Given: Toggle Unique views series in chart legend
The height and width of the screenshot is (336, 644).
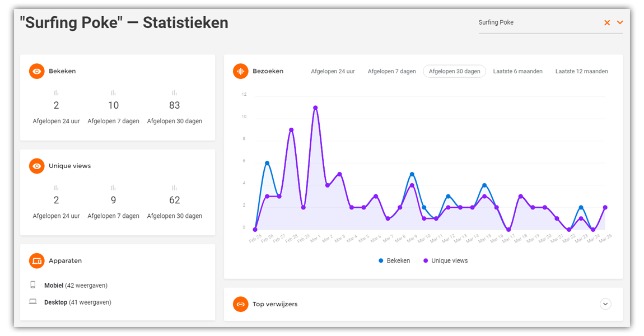Looking at the screenshot, I should [445, 260].
